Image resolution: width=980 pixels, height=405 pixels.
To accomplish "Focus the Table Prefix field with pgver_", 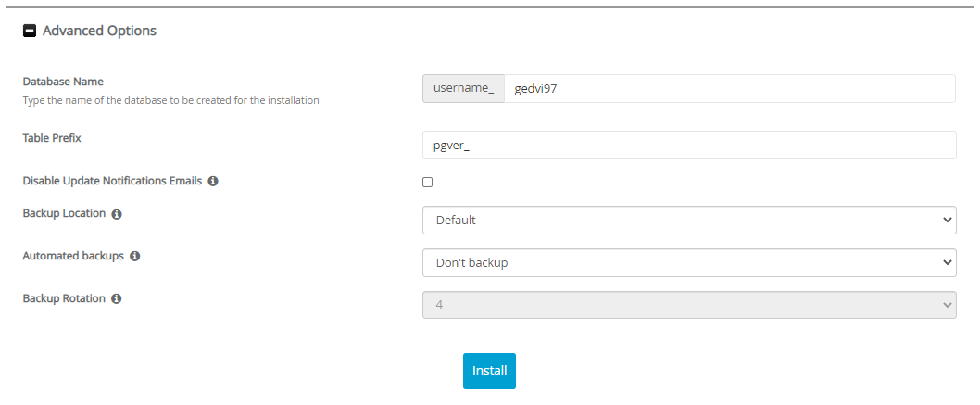I will 688,146.
